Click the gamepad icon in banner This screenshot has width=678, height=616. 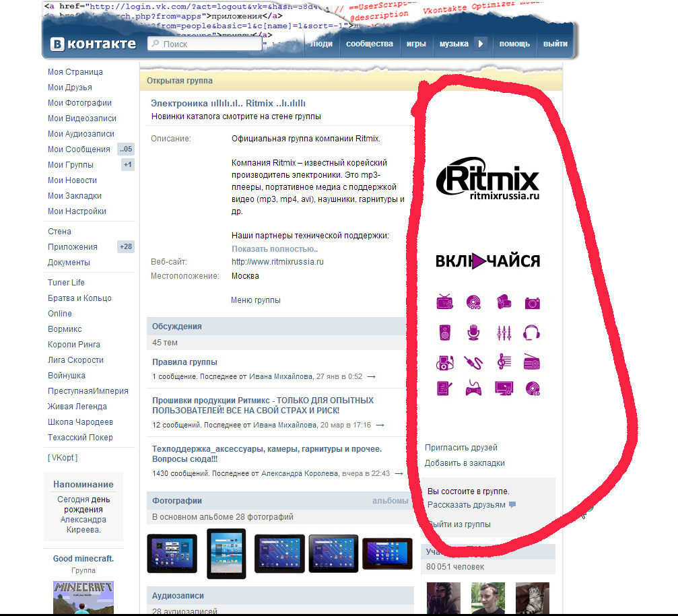(x=473, y=388)
